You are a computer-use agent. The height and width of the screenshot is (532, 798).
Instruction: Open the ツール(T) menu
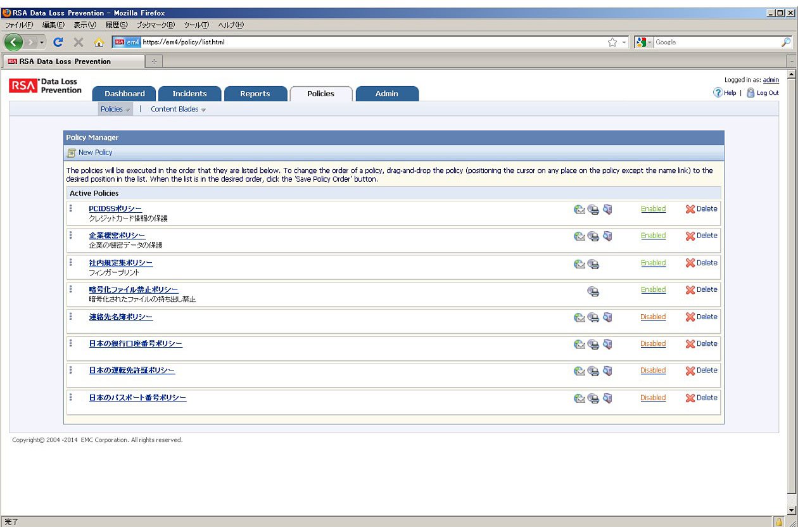click(196, 25)
